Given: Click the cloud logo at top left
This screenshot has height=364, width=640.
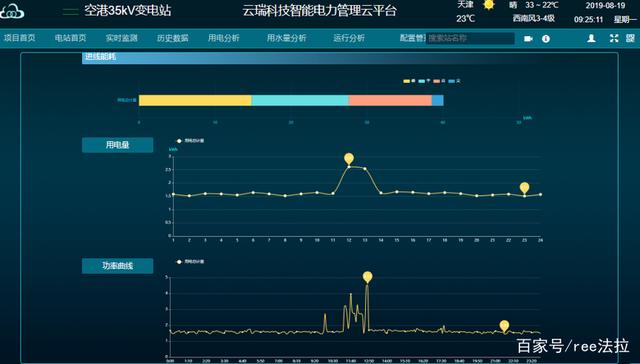Looking at the screenshot, I should tap(12, 11).
